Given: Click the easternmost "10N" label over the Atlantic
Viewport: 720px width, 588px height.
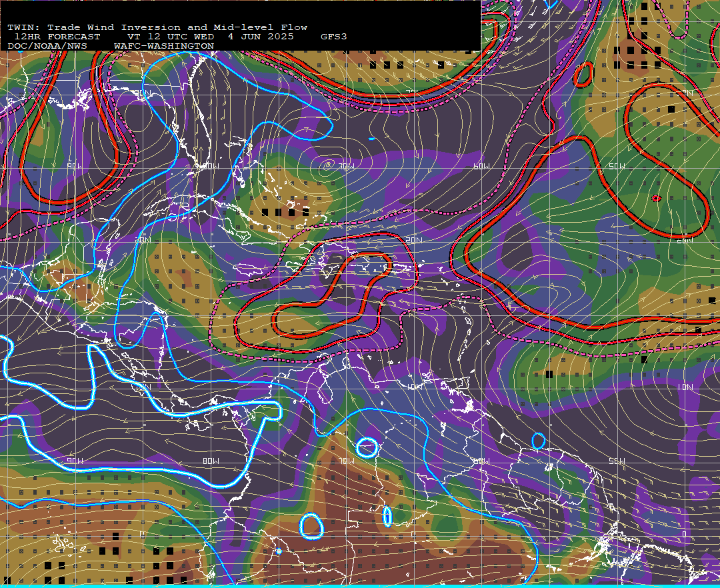Looking at the screenshot, I should 685,387.
